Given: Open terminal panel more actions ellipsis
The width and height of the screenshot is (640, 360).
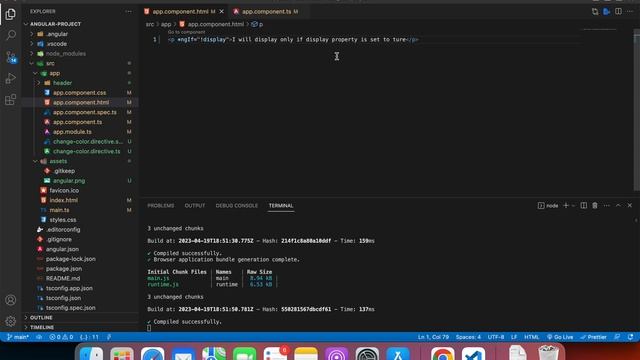Looking at the screenshot, I should (x=607, y=205).
